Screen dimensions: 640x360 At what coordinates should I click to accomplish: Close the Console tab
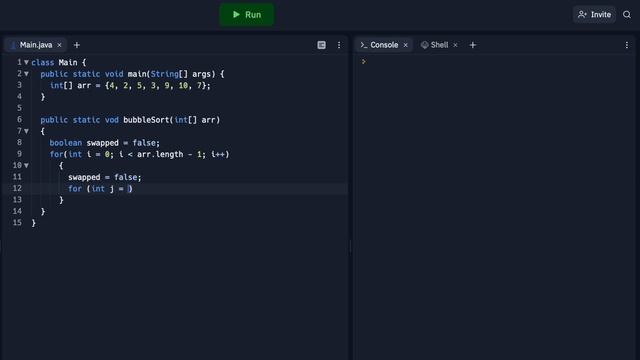pos(405,45)
